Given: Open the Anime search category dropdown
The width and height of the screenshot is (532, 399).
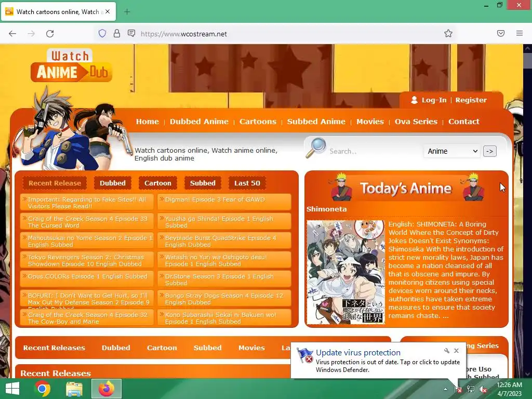Looking at the screenshot, I should (452, 151).
